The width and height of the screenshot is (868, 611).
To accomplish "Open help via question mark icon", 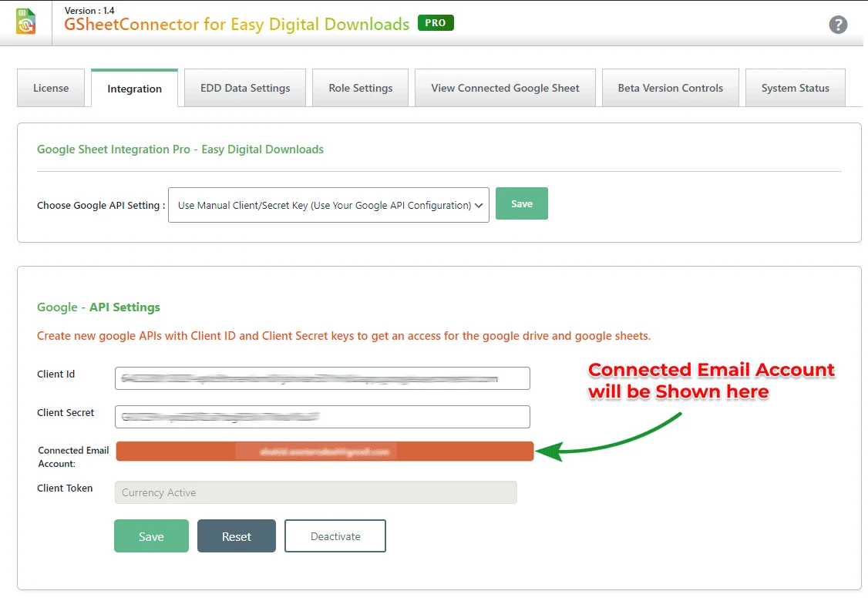I will [838, 25].
